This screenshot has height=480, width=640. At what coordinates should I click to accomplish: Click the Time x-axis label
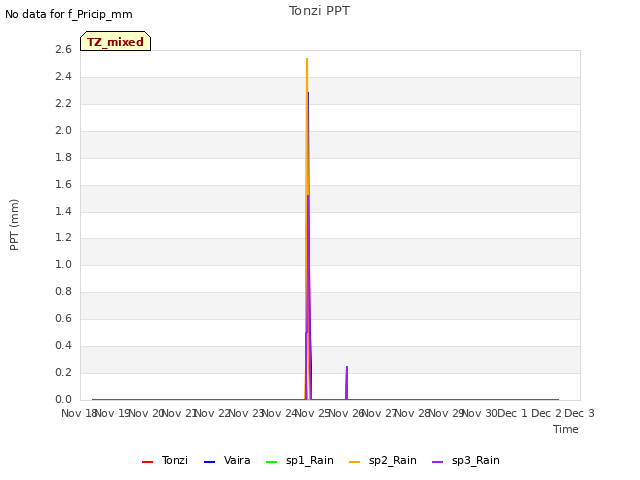[x=566, y=429]
